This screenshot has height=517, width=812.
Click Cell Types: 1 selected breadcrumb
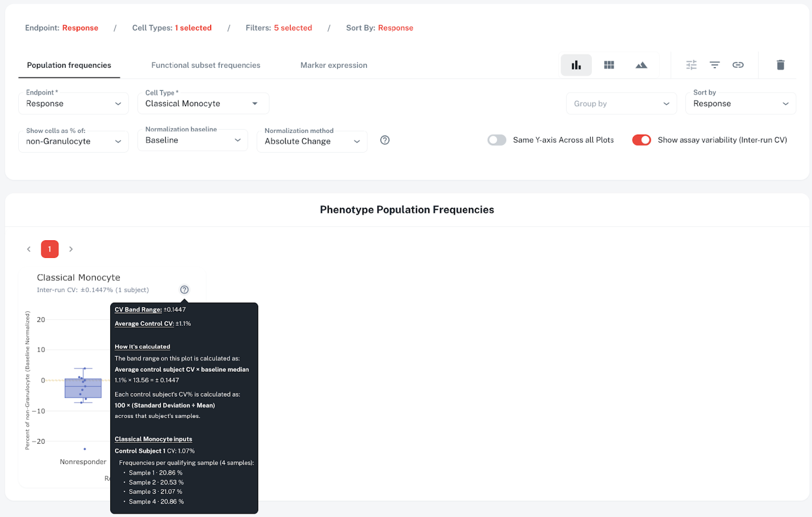pyautogui.click(x=172, y=28)
